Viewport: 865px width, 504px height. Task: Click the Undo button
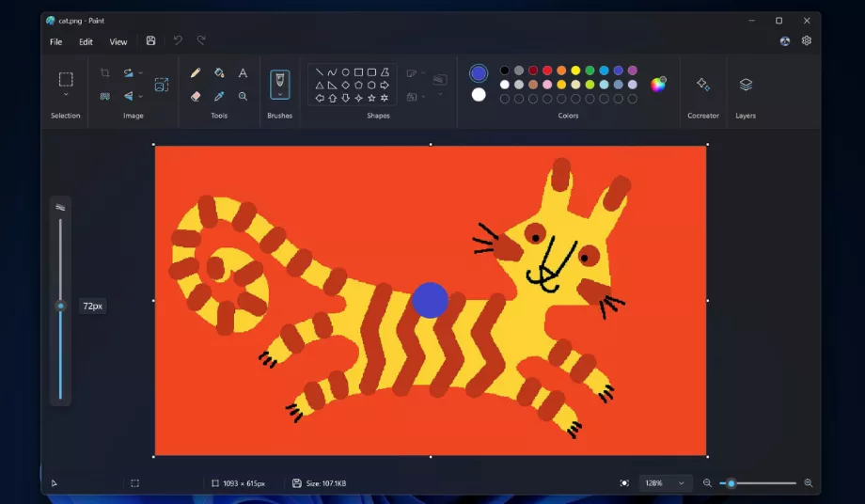178,40
